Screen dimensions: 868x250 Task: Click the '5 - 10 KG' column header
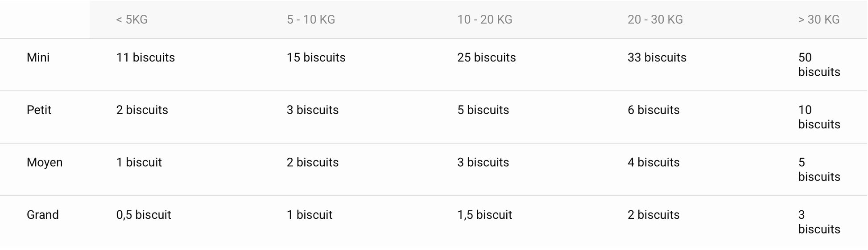pos(311,20)
